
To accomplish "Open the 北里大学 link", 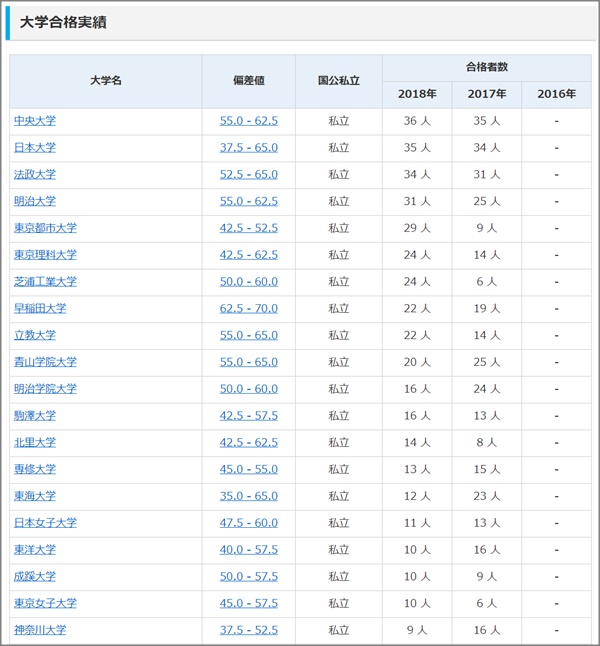I will [x=35, y=442].
